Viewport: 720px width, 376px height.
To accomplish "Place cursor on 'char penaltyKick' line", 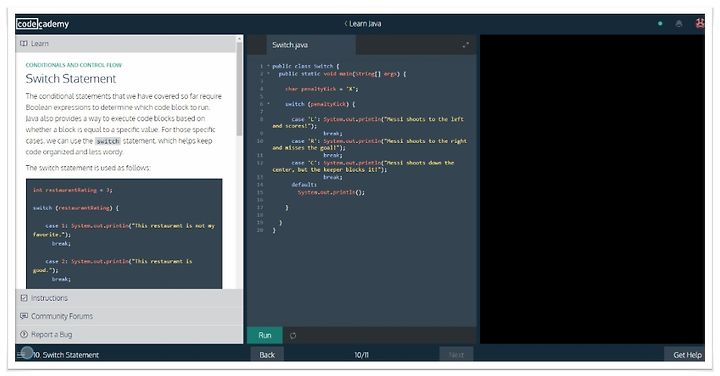I will [321, 89].
